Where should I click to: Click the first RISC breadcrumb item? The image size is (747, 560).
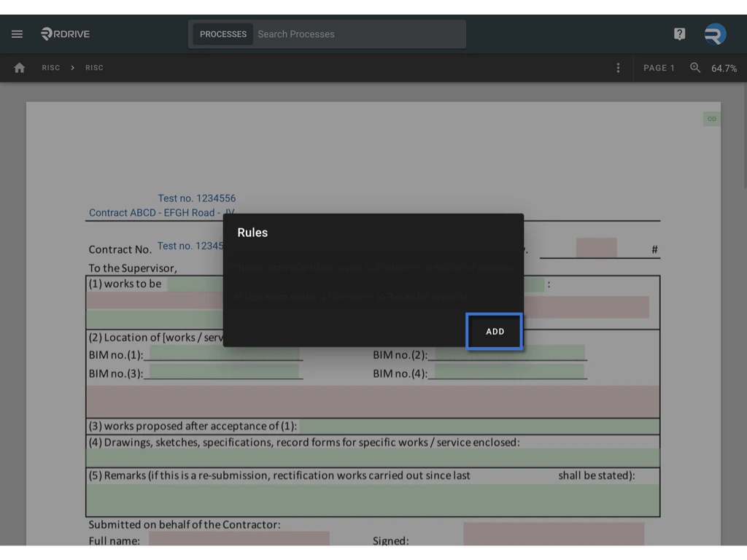click(50, 67)
